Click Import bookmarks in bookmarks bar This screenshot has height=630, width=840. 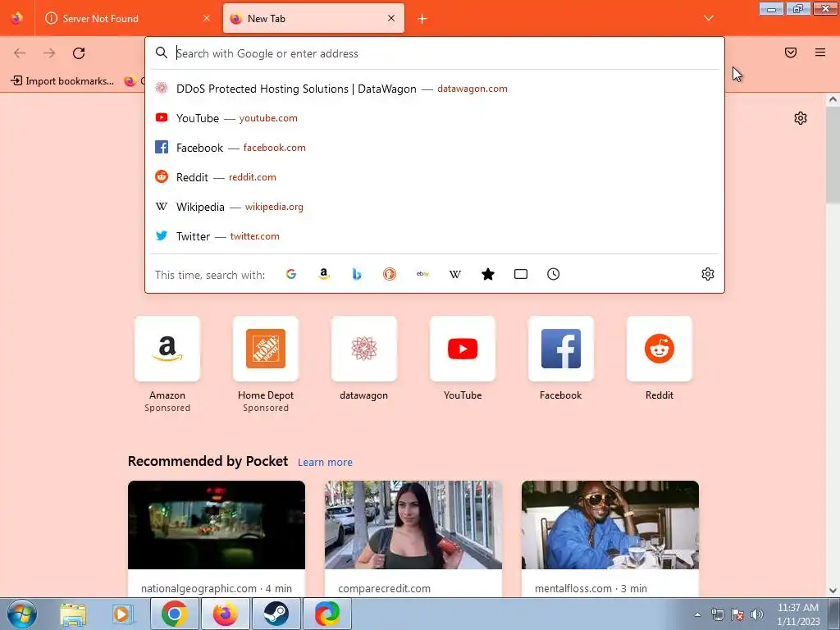(62, 81)
